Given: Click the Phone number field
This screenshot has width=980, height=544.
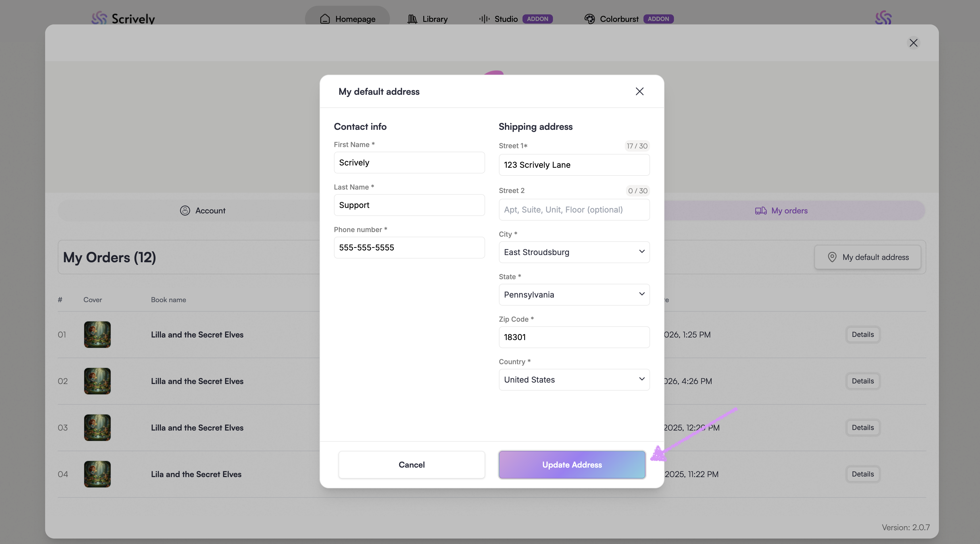Looking at the screenshot, I should click(x=409, y=248).
